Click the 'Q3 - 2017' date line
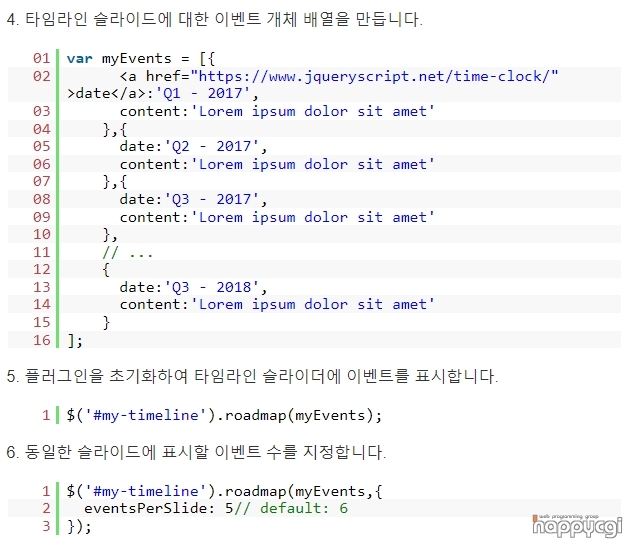The width and height of the screenshot is (633, 547). point(193,199)
